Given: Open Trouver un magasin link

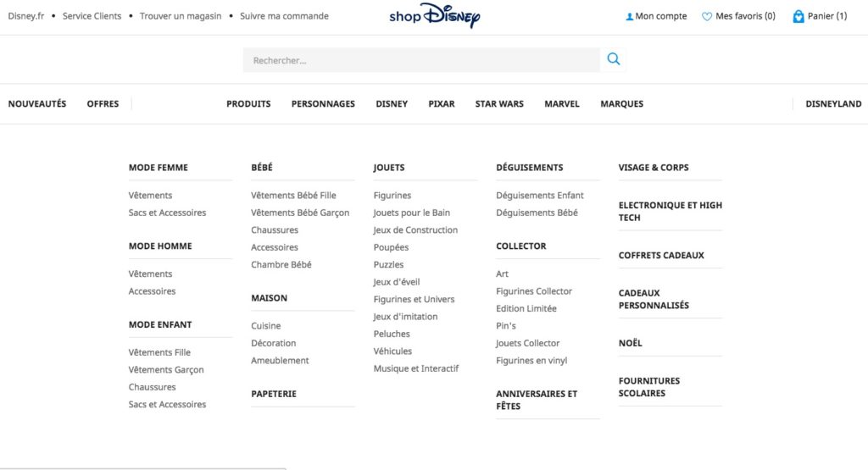Looking at the screenshot, I should pyautogui.click(x=181, y=16).
